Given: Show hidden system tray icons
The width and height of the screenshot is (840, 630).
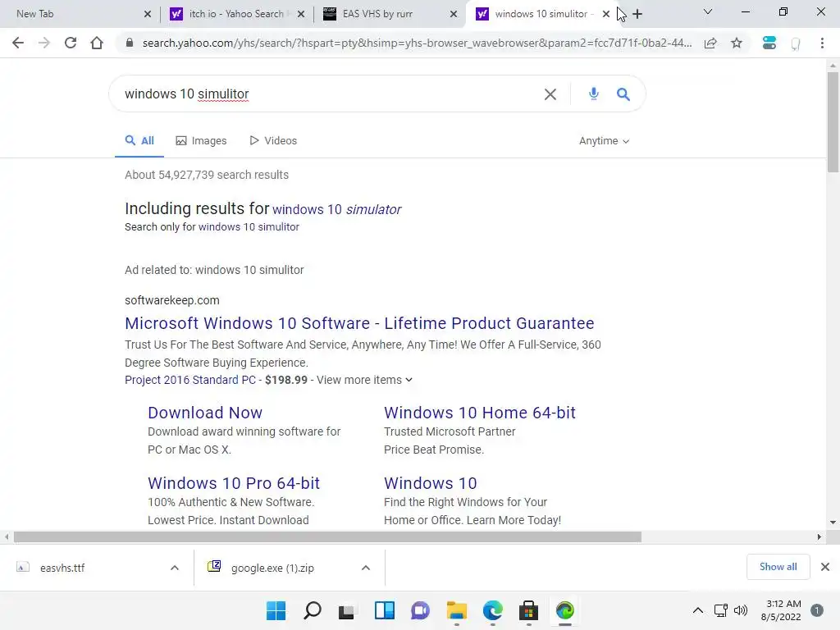Looking at the screenshot, I should click(698, 610).
